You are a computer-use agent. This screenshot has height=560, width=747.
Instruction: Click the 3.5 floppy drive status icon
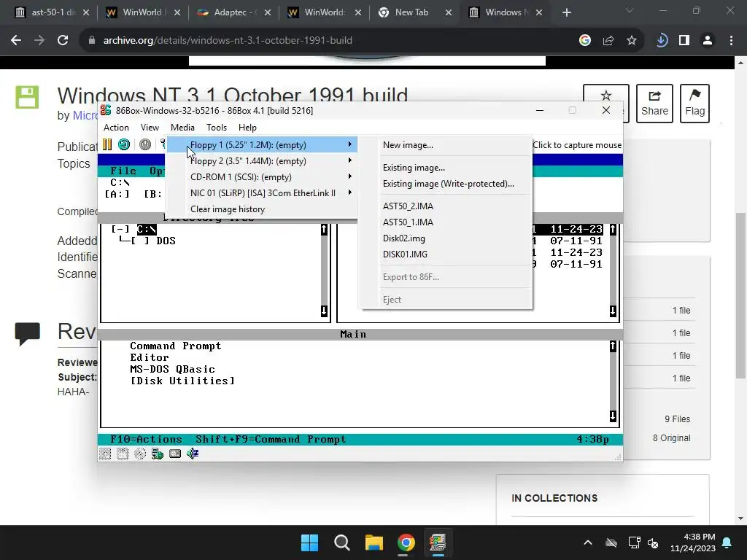click(x=123, y=454)
